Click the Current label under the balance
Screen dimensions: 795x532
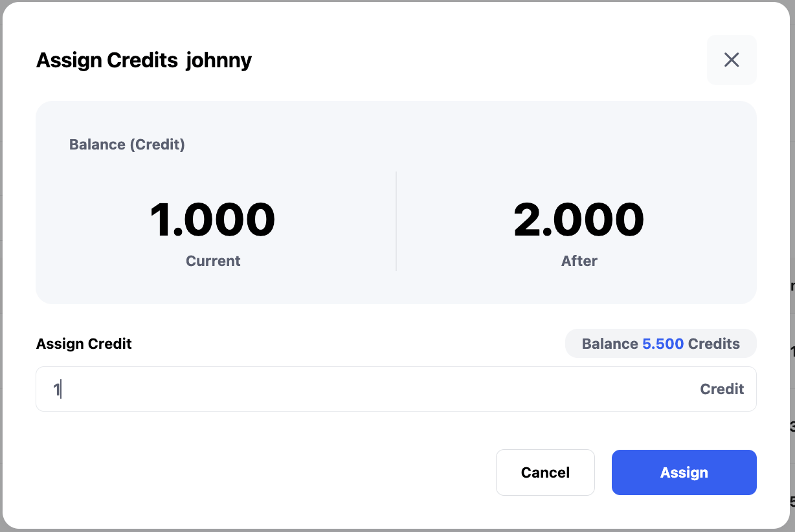point(213,261)
